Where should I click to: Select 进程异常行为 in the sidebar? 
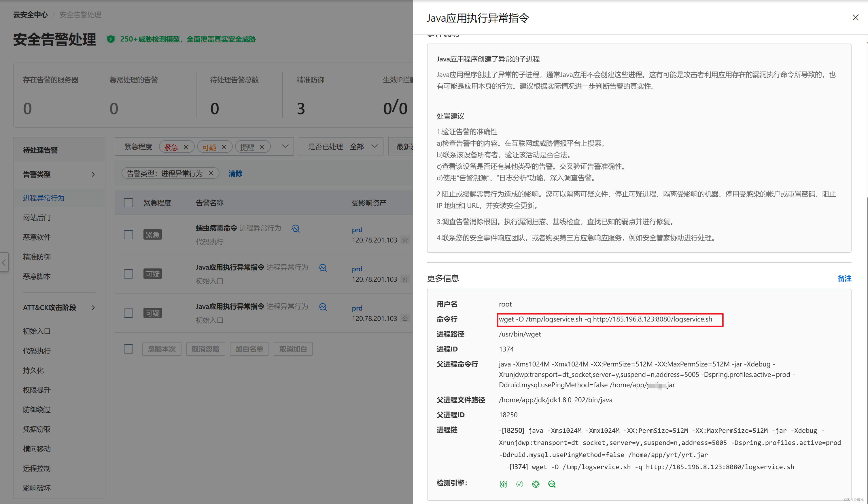(44, 198)
